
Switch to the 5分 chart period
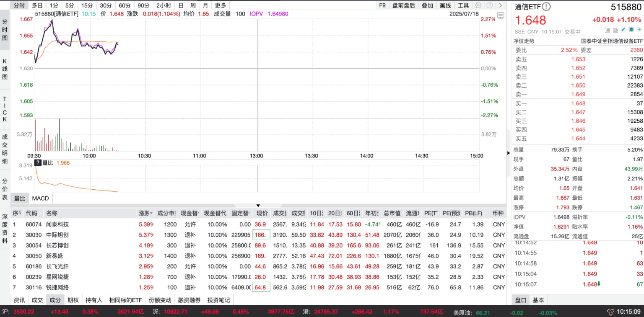(x=70, y=5)
